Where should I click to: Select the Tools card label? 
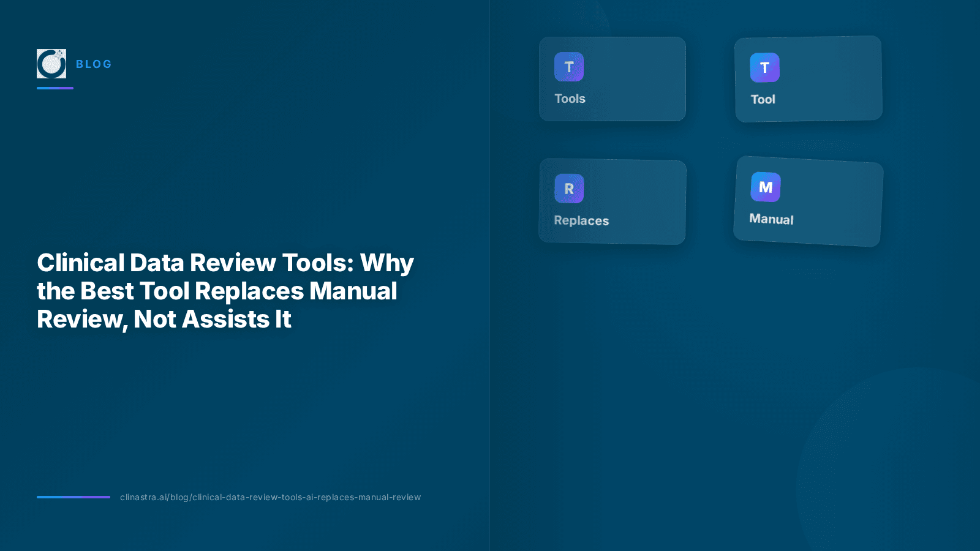[570, 99]
